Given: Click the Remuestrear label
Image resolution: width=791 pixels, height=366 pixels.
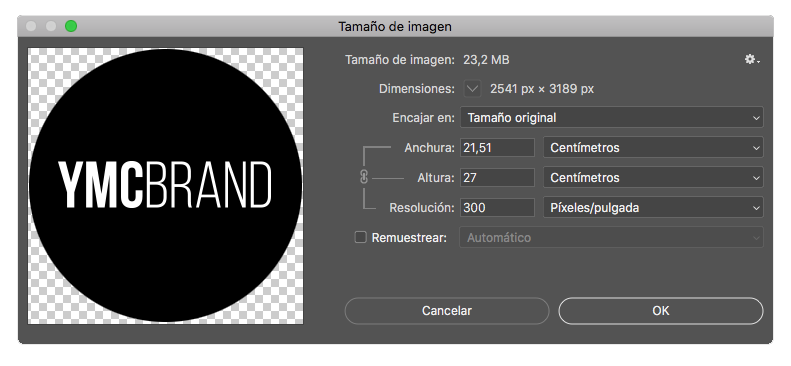Looking at the screenshot, I should 409,237.
